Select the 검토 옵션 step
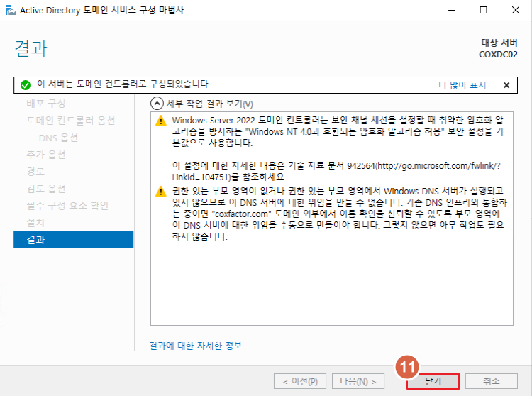Viewport: 532px width, 396px height. [46, 188]
